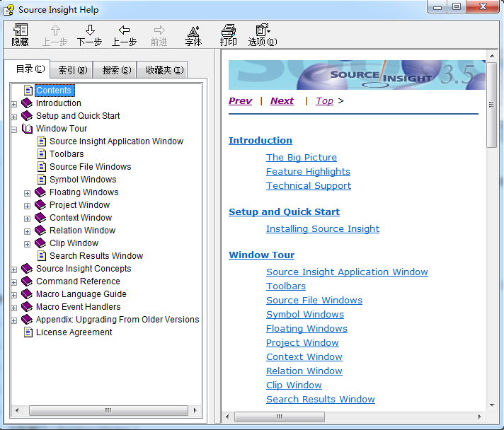
Task: Click page icon next to Symbol Windows
Action: (42, 179)
